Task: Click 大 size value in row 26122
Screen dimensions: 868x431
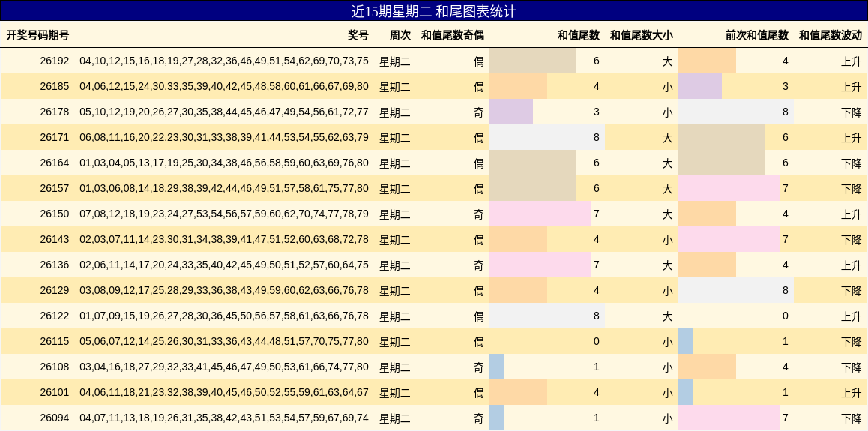Action: coord(668,316)
